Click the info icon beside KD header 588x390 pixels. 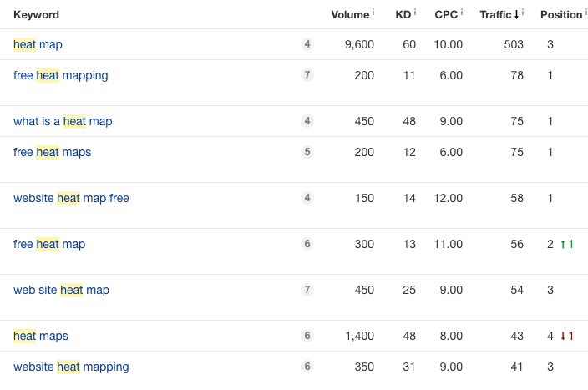[x=415, y=13]
